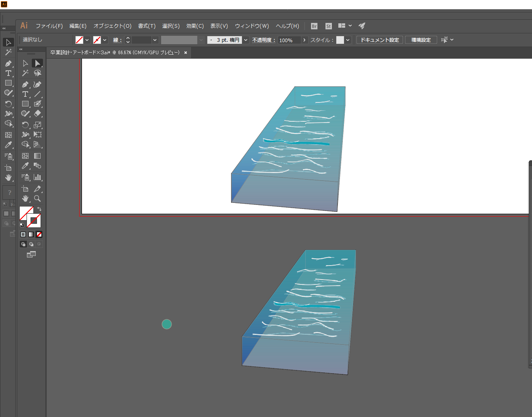The width and height of the screenshot is (532, 417).
Task: Set paint mode to None
Action: tap(39, 235)
